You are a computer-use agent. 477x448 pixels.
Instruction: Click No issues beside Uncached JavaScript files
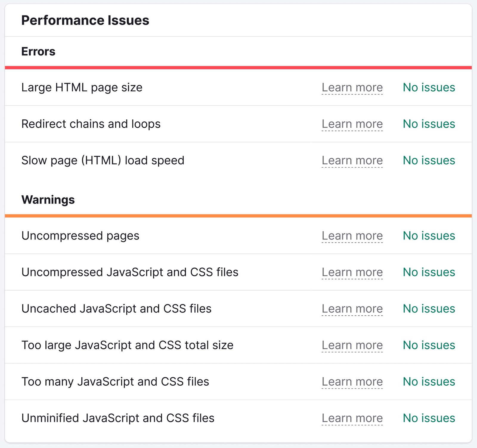point(428,309)
